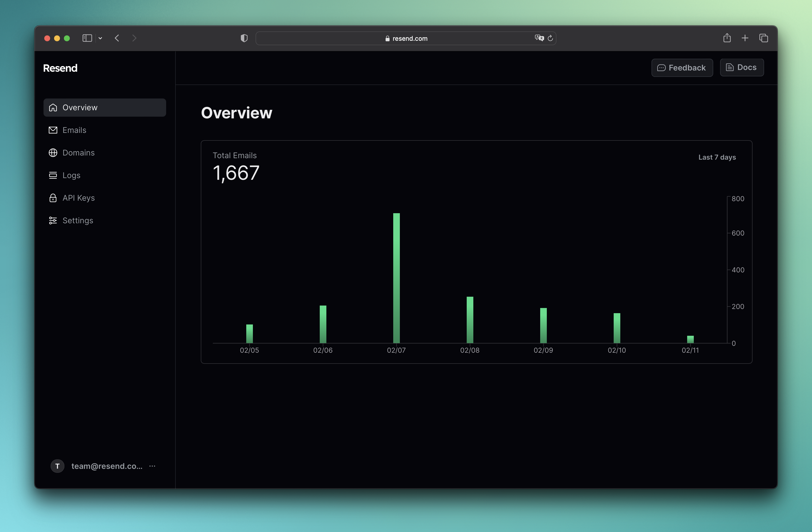The width and height of the screenshot is (812, 532).
Task: Click the Logs icon in sidebar
Action: [53, 175]
